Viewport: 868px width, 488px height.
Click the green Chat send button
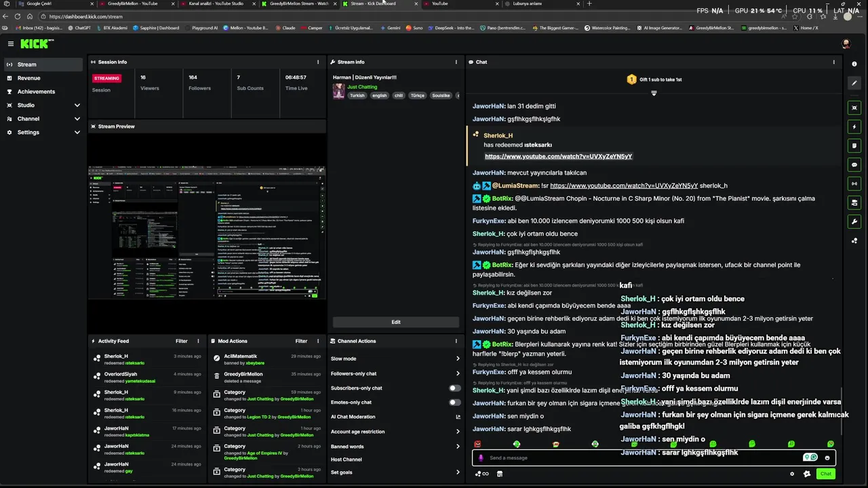(825, 474)
